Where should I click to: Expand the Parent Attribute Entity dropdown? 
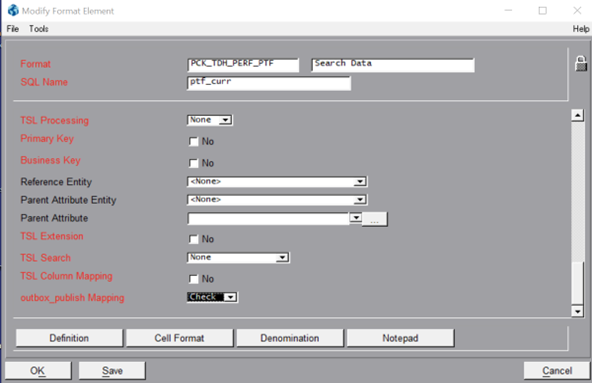(360, 199)
